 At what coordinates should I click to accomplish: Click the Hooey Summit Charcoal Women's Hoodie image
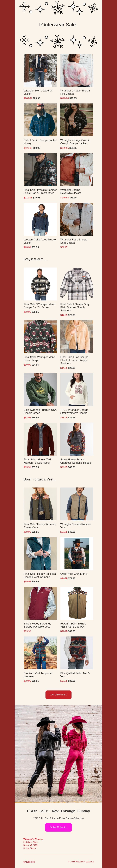point(77,439)
